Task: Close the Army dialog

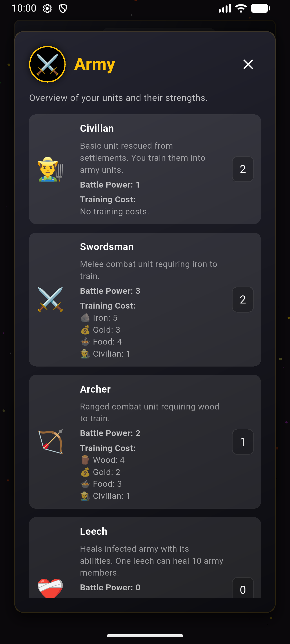Action: coord(248,64)
